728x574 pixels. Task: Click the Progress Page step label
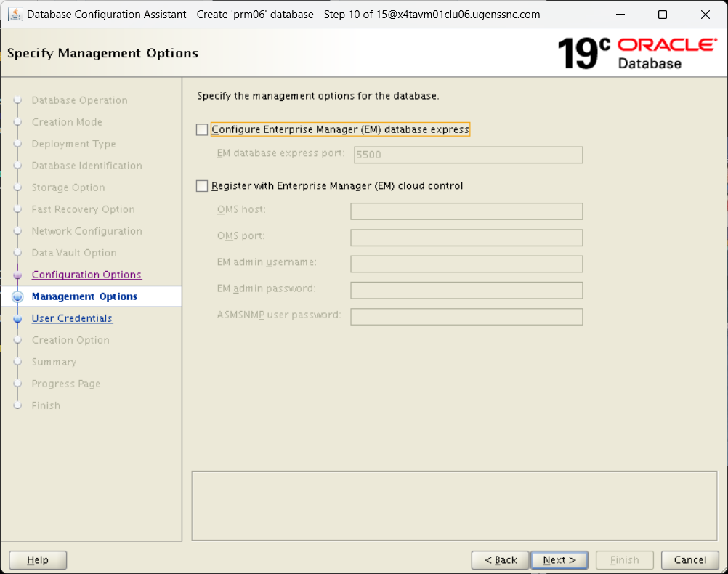[x=66, y=384]
